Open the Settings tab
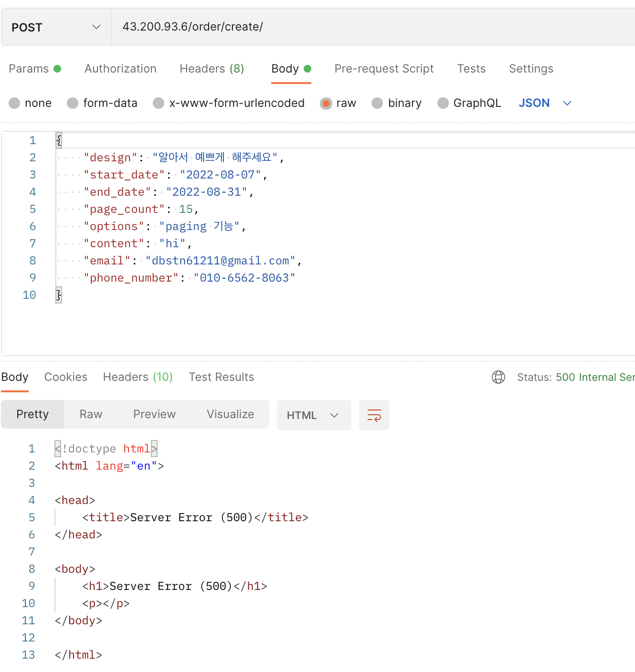635x672 pixels. coord(531,69)
